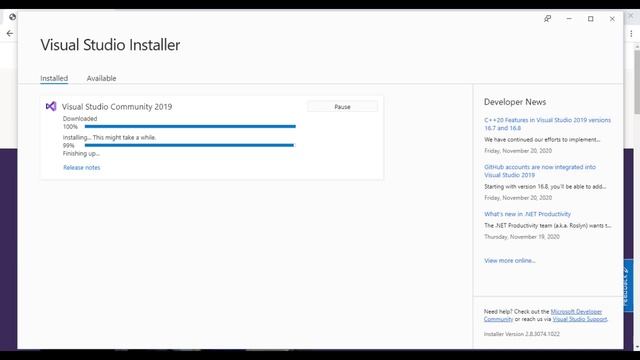
Task: Click the Installer Version 2.8.3074.1022 text
Action: 522,334
